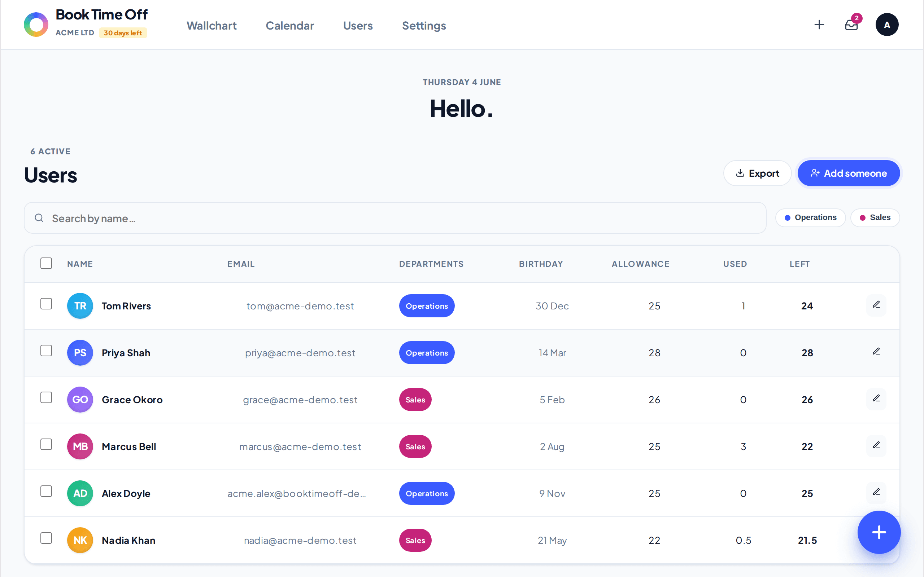Screen dimensions: 924x577
Task: Focus the Search by name field
Action: 395,218
